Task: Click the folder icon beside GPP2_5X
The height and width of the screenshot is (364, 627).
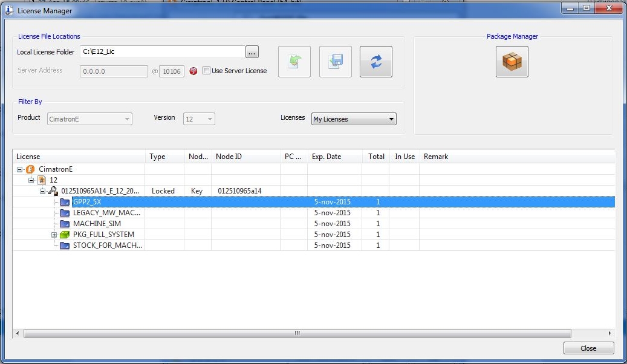Action: (x=64, y=201)
